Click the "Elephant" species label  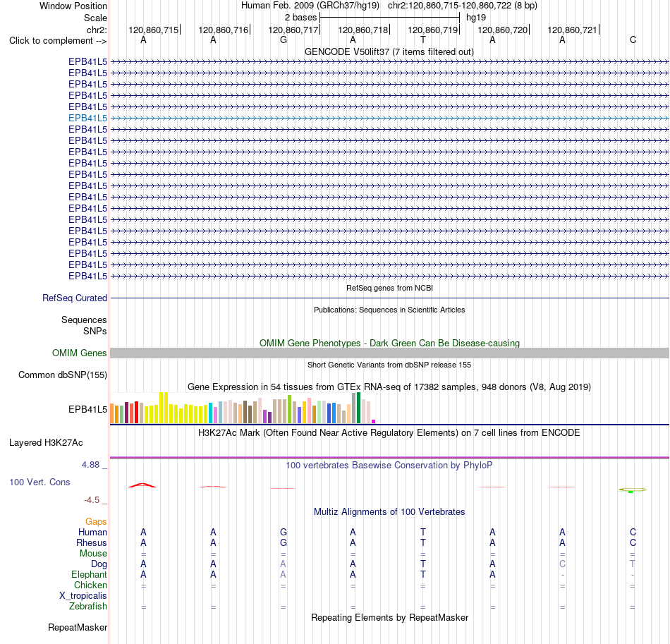point(89,575)
